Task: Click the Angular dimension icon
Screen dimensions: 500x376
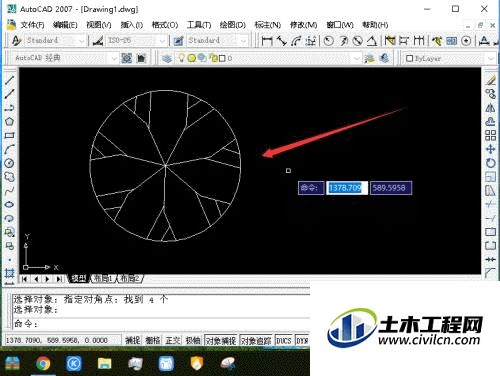Action: click(372, 41)
